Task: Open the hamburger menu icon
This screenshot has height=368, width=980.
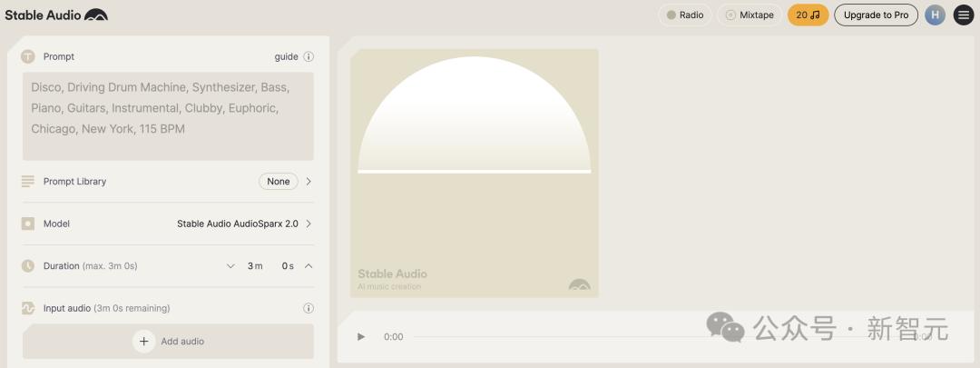Action: [x=964, y=15]
